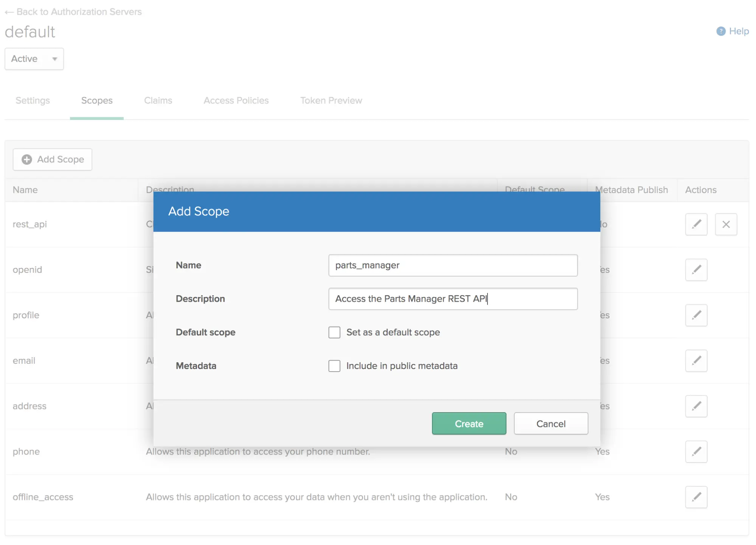Open the Access Policies tab
756x545 pixels.
coord(236,101)
